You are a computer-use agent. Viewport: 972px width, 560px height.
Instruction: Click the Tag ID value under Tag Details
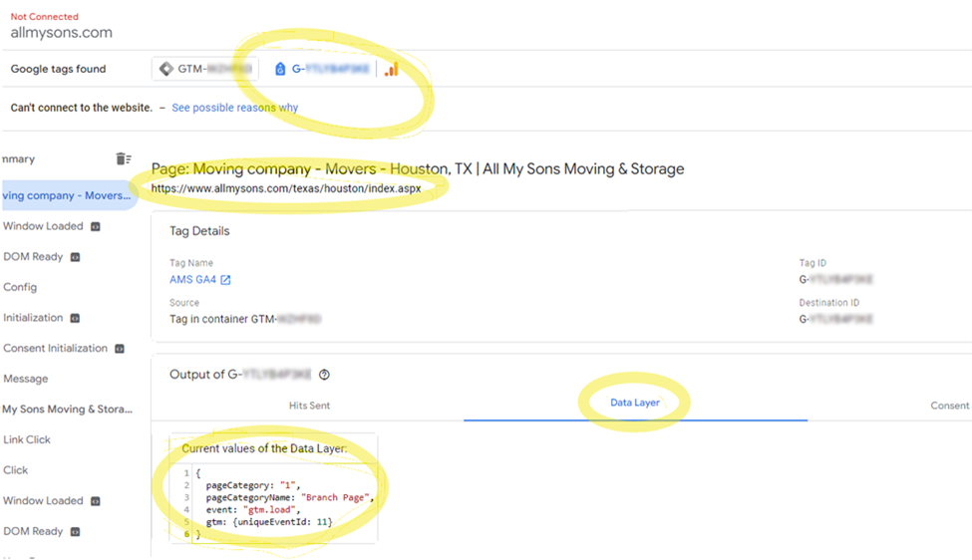click(x=835, y=279)
